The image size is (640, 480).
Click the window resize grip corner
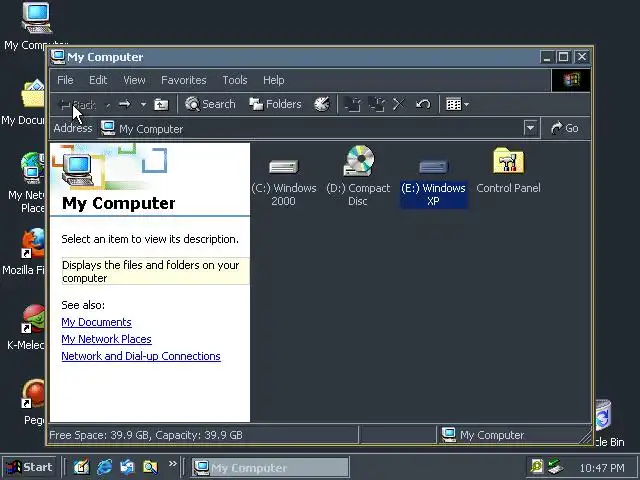tap(586, 438)
